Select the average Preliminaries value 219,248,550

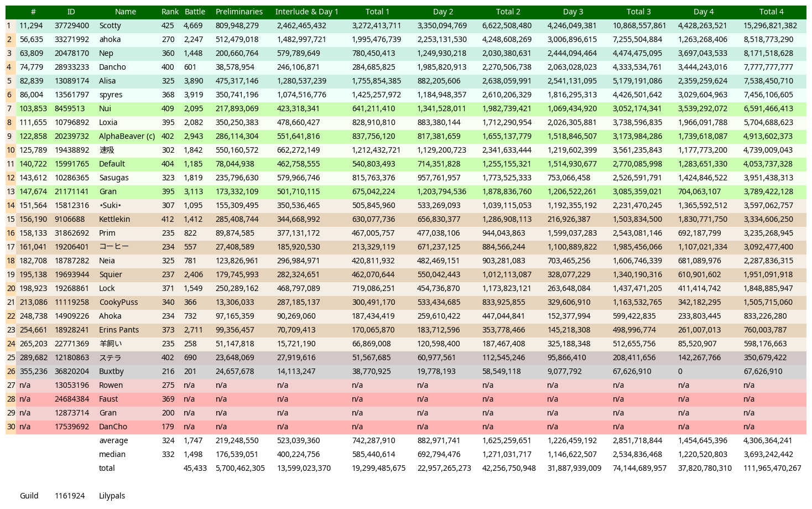pos(237,440)
